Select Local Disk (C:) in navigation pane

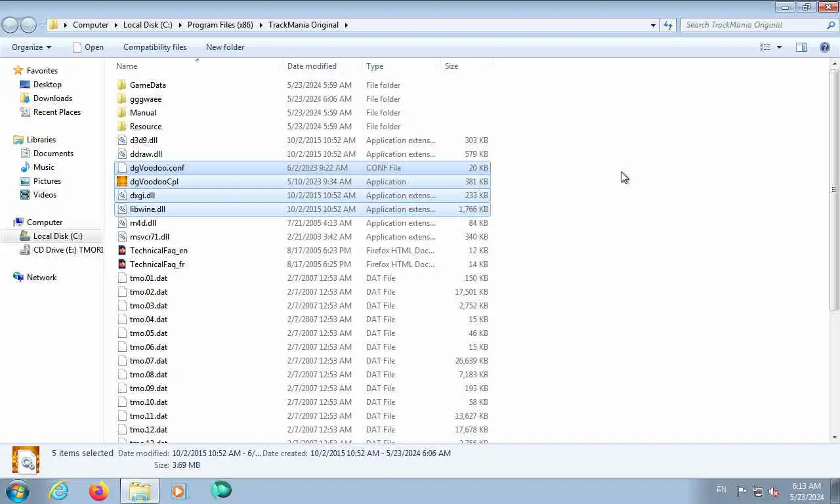pyautogui.click(x=52, y=236)
